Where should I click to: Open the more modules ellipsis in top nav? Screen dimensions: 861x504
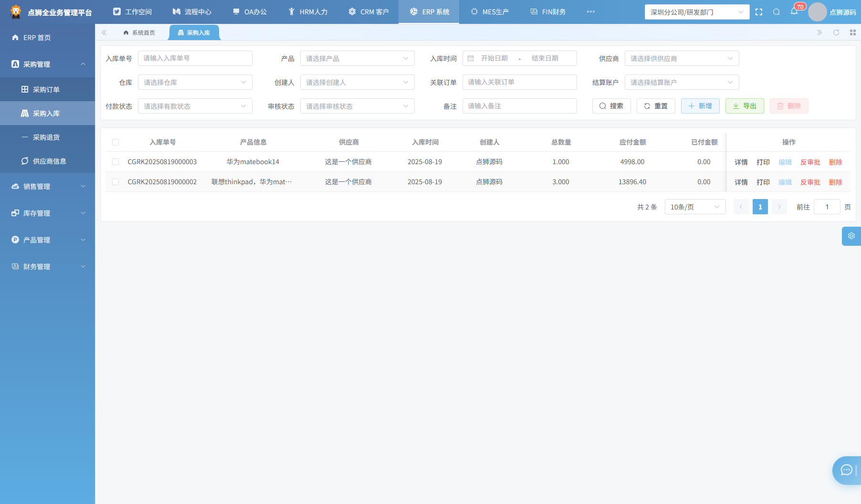pyautogui.click(x=591, y=11)
